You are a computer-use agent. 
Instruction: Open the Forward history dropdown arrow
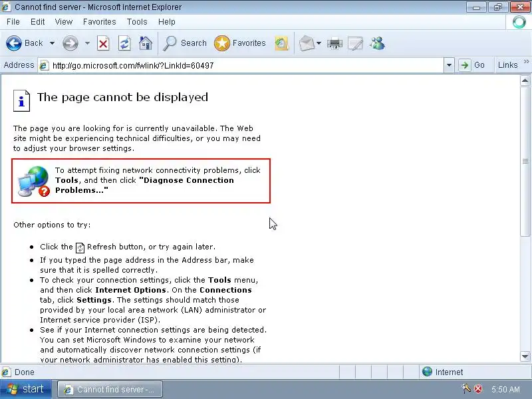[x=87, y=43]
